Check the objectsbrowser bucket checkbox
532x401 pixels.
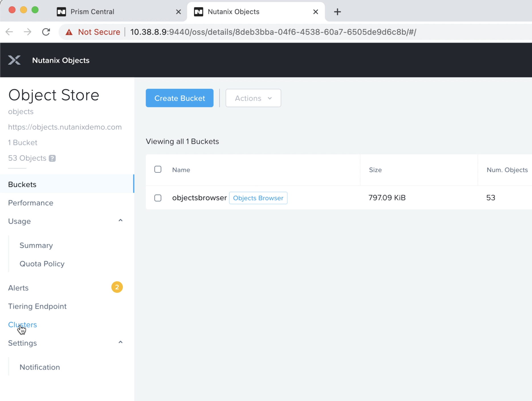click(158, 198)
